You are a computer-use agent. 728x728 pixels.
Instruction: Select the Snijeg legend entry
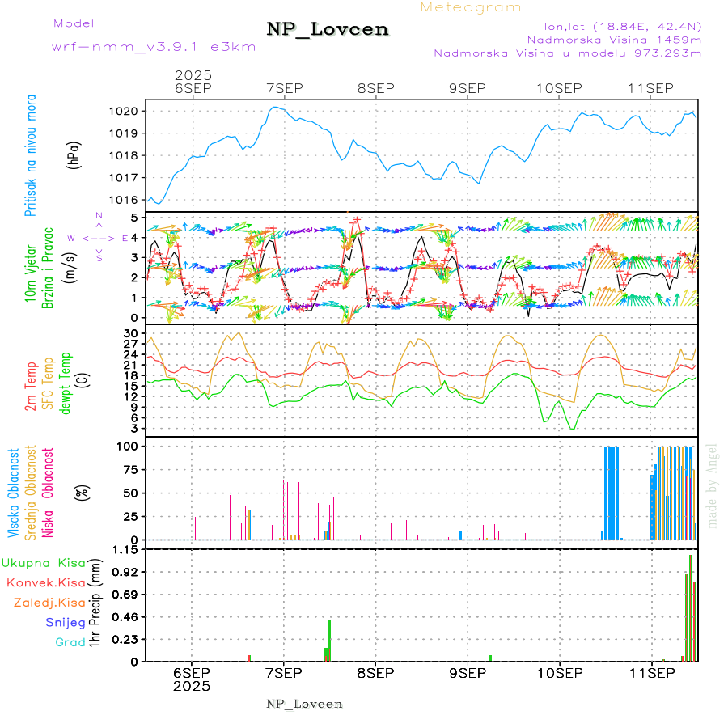coord(65,622)
